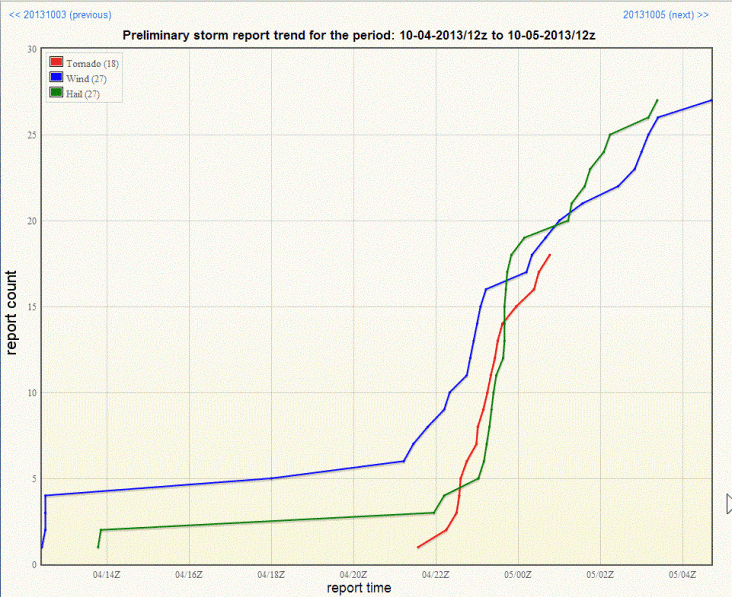The image size is (732, 597).
Task: Click the 04/18Z time axis label
Action: (x=271, y=575)
